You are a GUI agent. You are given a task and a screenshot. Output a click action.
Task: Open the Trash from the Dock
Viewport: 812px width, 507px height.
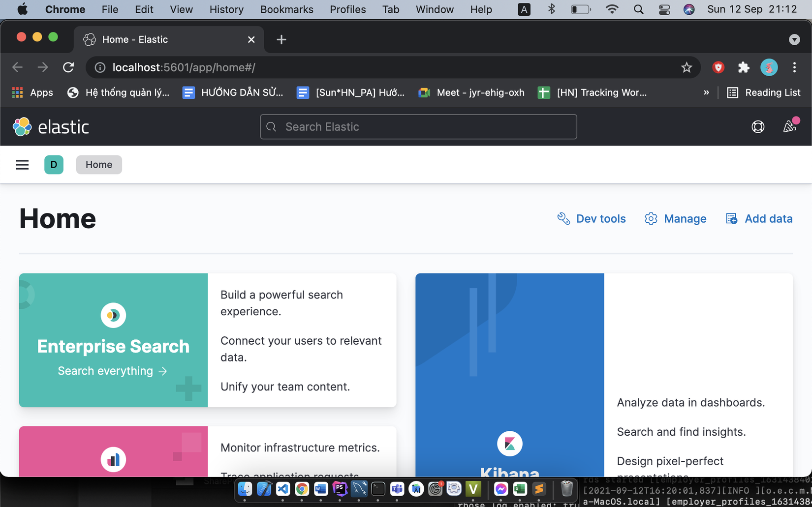coord(567,489)
